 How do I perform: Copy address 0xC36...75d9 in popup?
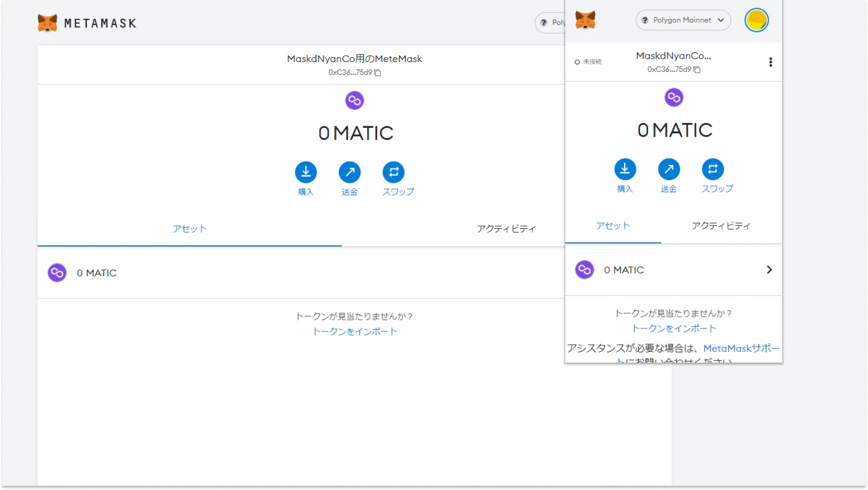coord(674,70)
